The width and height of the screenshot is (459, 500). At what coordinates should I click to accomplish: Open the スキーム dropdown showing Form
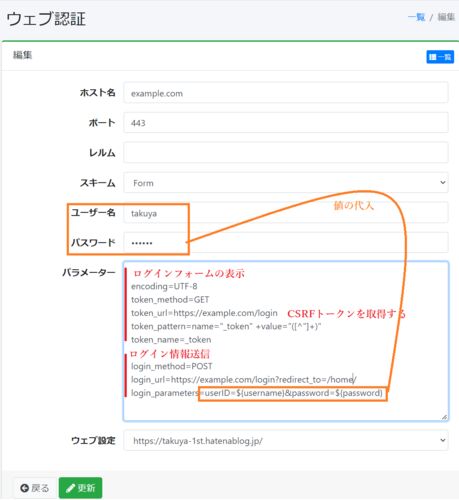(286, 182)
